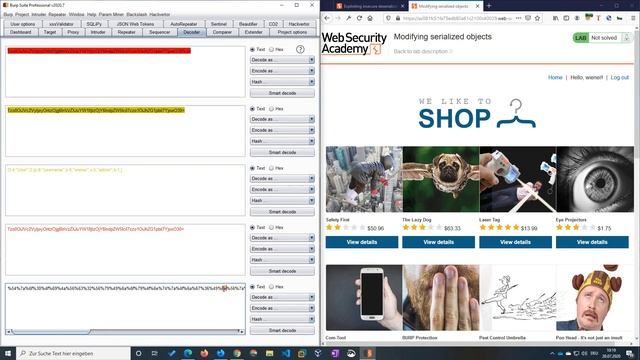Click the red highlighted text in first decoder box

(x=99, y=51)
